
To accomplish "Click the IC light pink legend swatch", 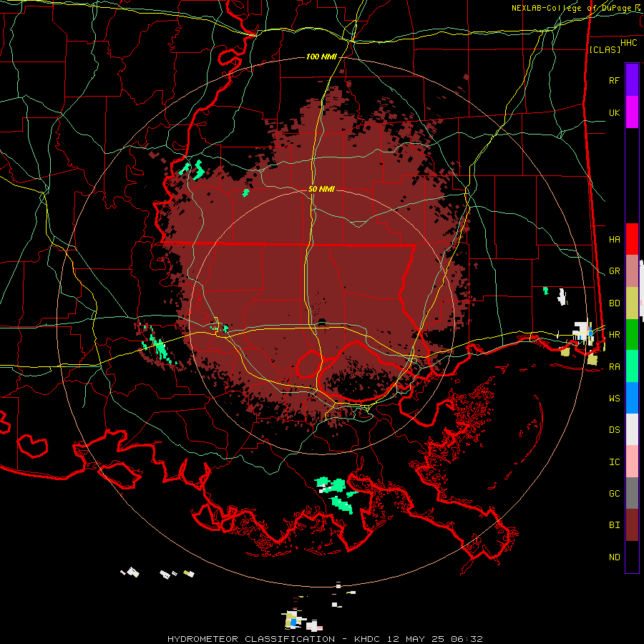I will point(632,462).
